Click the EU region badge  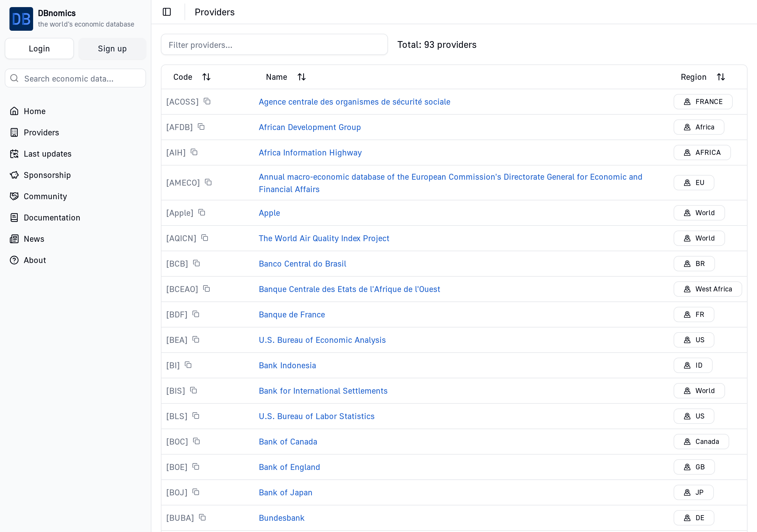(694, 182)
